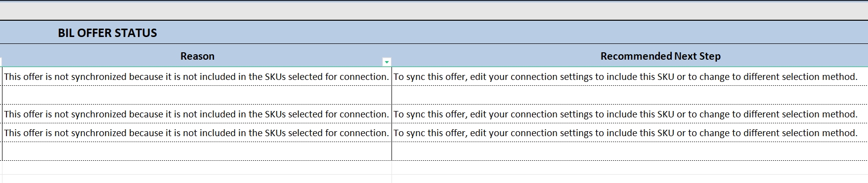Viewport: 868px width, 183px height.
Task: Select blank Recommended Next Step cell in fifth row
Action: pos(630,151)
